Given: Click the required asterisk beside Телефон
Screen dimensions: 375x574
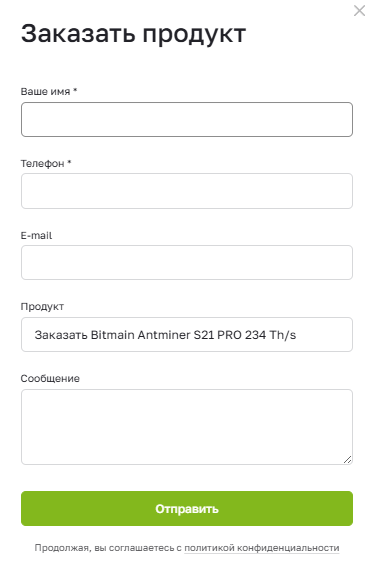Looking at the screenshot, I should tap(69, 162).
